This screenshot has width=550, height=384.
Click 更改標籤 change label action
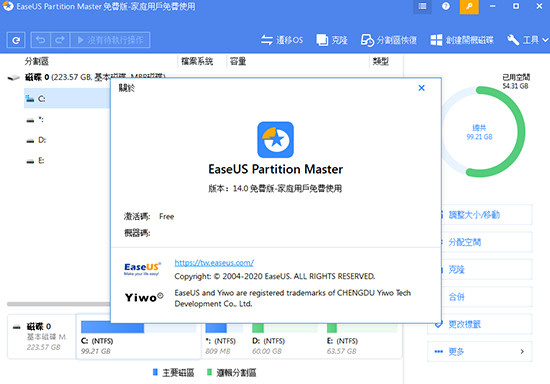point(480,324)
